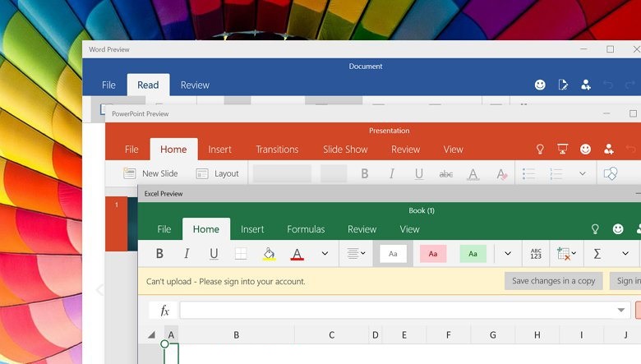
Task: Open ABC 123 number format
Action: click(x=536, y=254)
